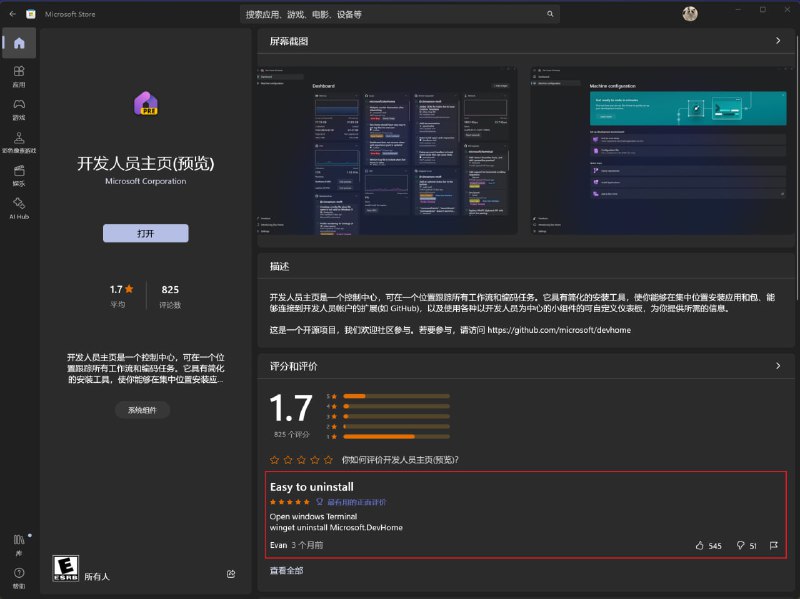800x599 pixels.
Task: Open the Machine configuration screenshot thumbnail
Action: coord(663,151)
